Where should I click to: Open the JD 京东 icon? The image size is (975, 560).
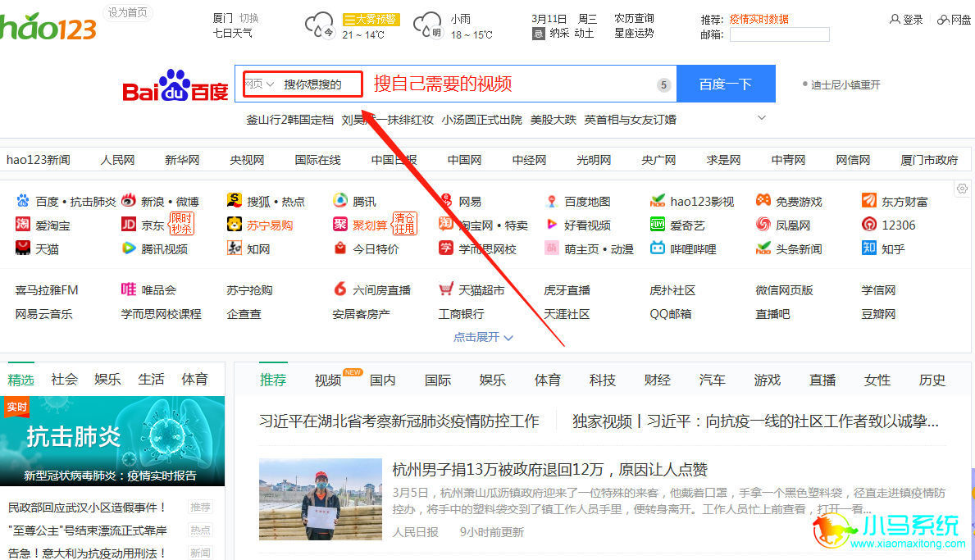[x=129, y=225]
